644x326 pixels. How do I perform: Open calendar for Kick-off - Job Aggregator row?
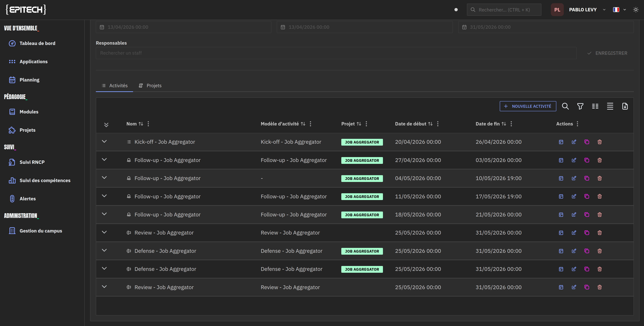pyautogui.click(x=561, y=142)
